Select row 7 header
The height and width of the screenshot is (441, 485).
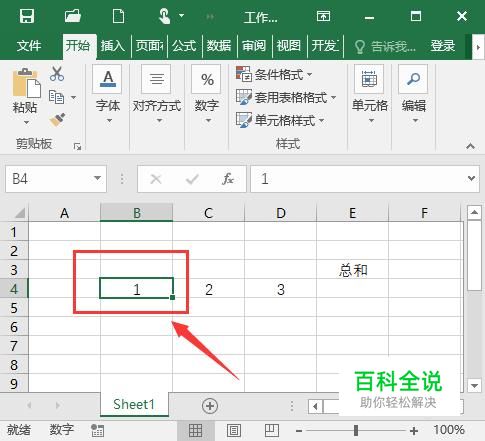pos(14,346)
